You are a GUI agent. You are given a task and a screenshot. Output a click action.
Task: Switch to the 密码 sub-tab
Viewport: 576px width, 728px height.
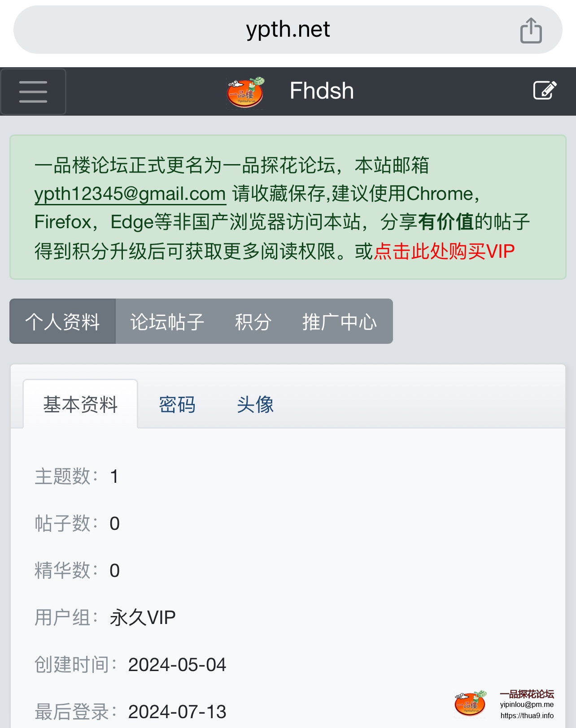click(x=177, y=404)
